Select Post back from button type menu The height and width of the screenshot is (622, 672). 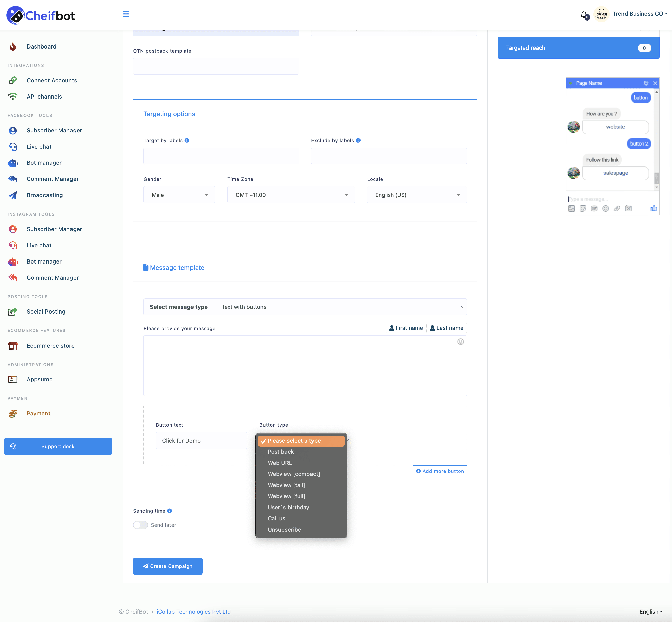point(281,452)
